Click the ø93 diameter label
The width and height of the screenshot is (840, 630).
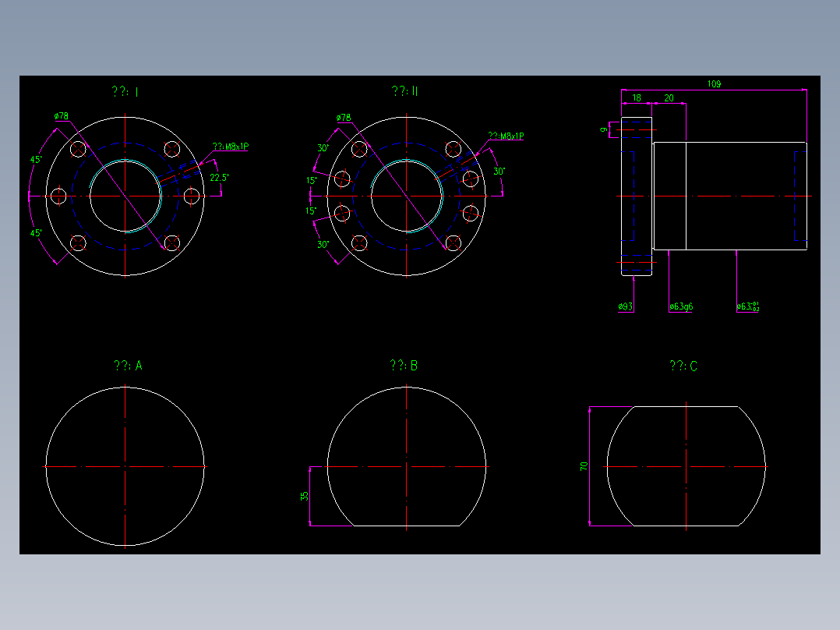[625, 306]
